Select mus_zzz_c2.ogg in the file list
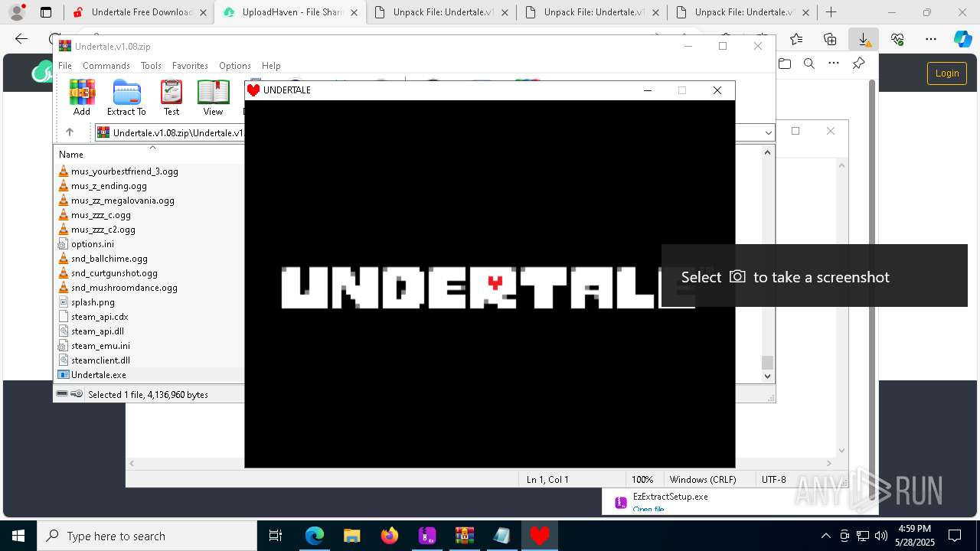Image resolution: width=980 pixels, height=551 pixels. 103,230
